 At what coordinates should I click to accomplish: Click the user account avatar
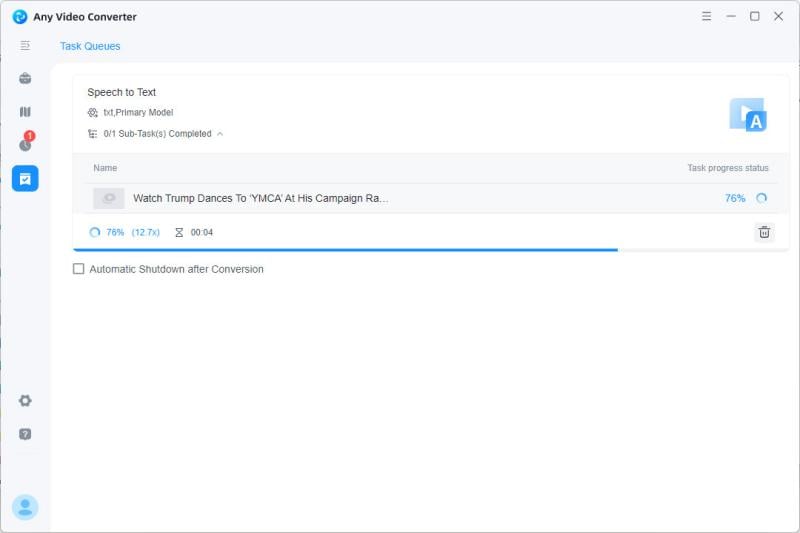point(25,507)
